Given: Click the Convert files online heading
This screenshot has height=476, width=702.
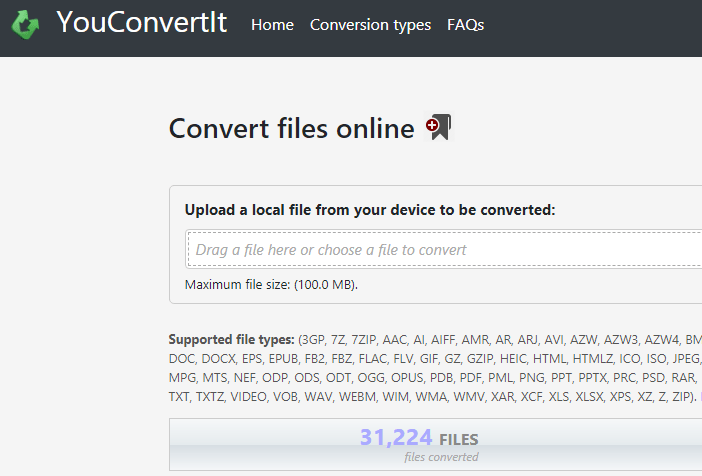Looking at the screenshot, I should coord(291,129).
